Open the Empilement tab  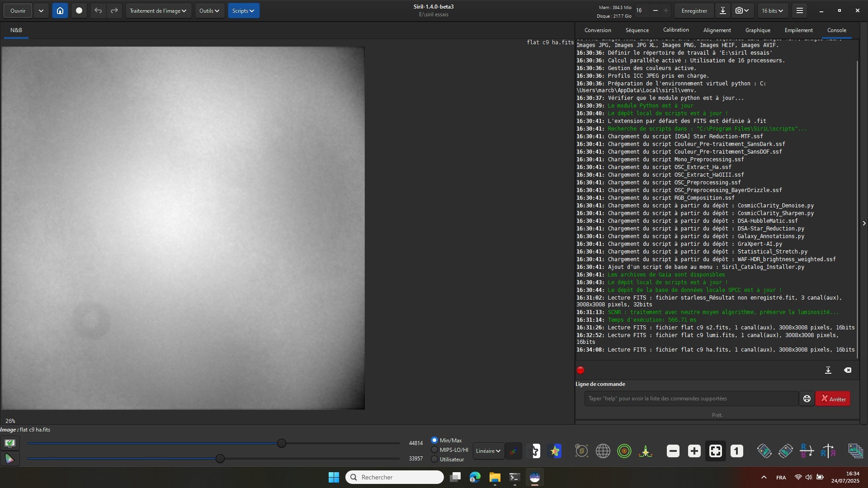pos(798,30)
